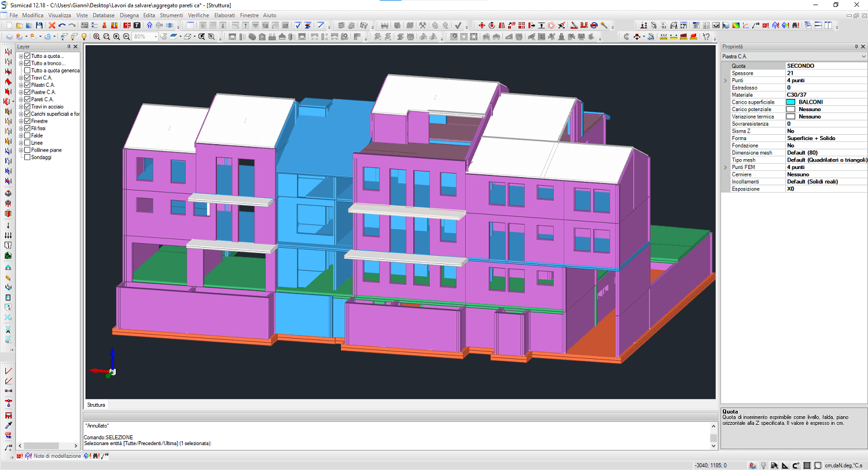Expand the Pareti C.A. tree node
868x470 pixels.
(21, 100)
